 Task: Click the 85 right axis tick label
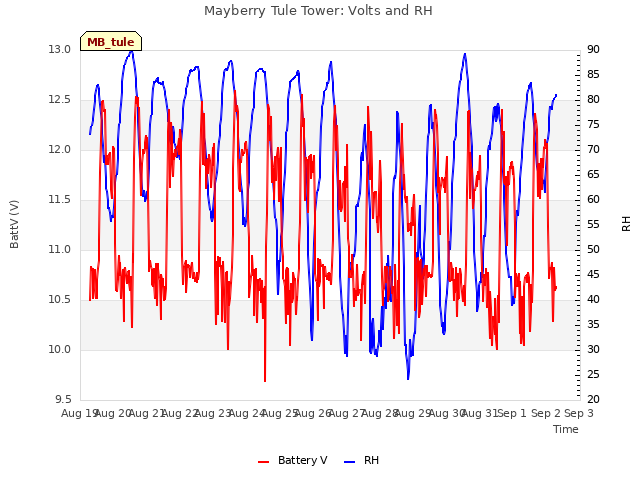(593, 74)
